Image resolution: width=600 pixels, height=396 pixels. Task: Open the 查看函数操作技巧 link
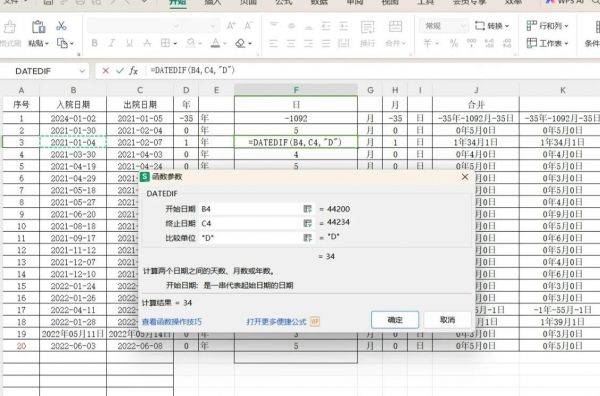tap(172, 322)
